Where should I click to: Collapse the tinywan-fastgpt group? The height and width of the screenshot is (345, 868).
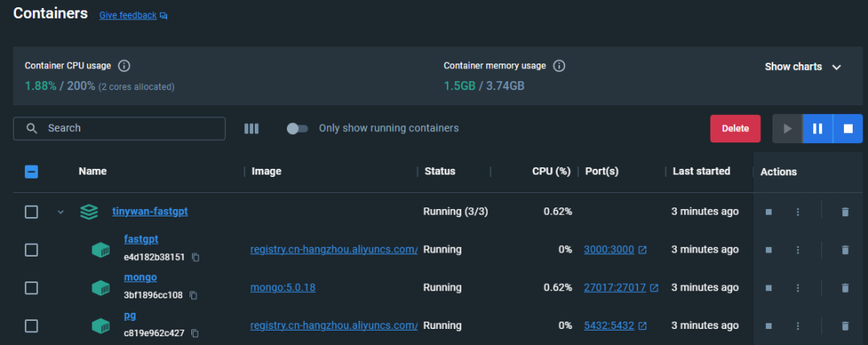click(x=60, y=212)
